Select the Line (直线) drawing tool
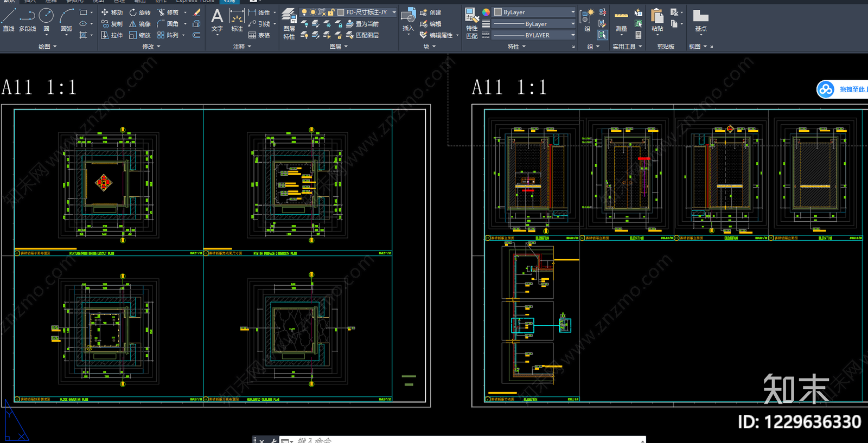The image size is (868, 443). click(x=9, y=20)
